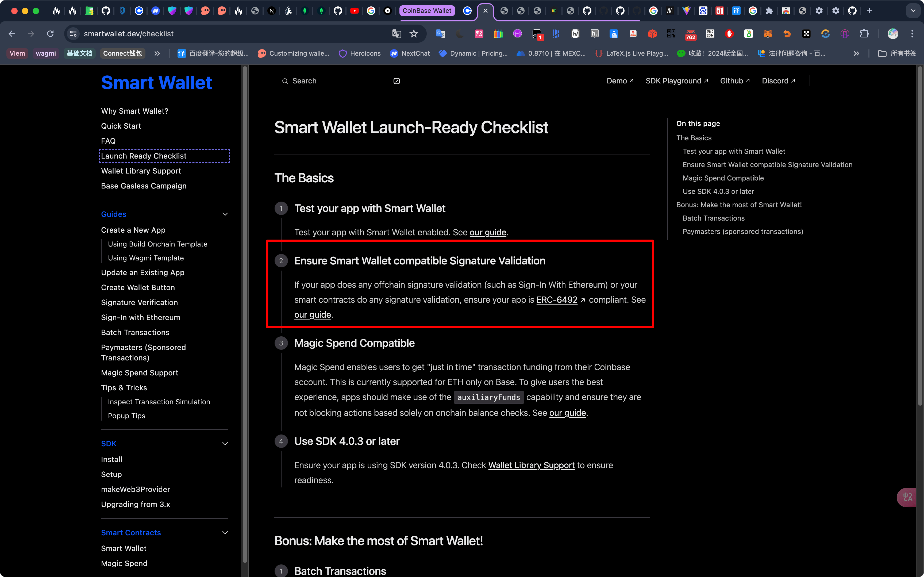Open the SDK Playground link
Image resolution: width=924 pixels, height=577 pixels.
coord(677,81)
